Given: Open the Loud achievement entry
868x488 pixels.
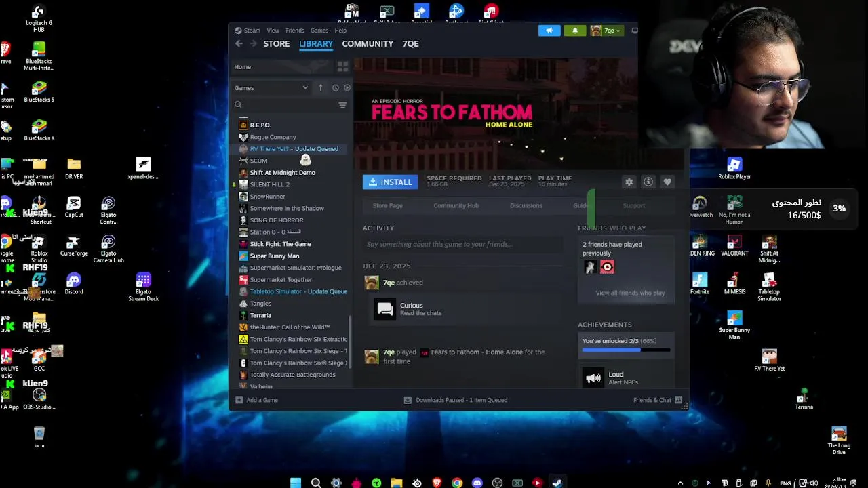Looking at the screenshot, I should coord(627,378).
